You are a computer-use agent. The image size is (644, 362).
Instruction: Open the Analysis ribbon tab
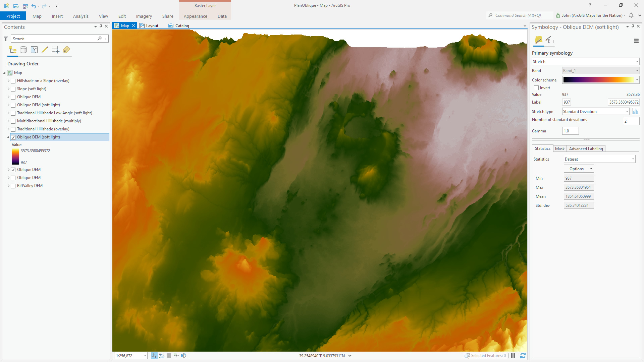pyautogui.click(x=80, y=16)
